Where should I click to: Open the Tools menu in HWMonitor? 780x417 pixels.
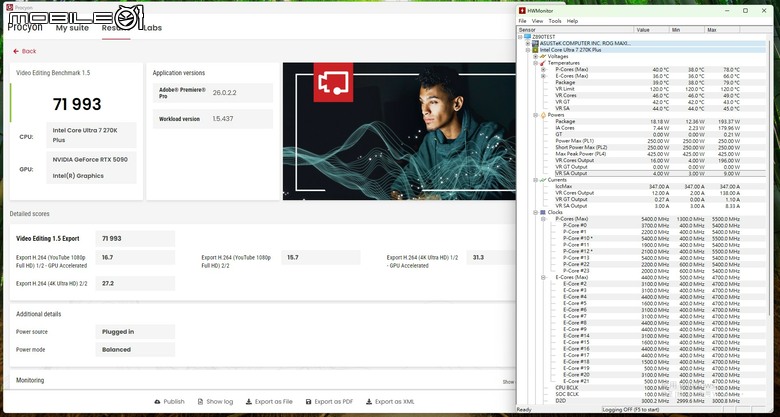(555, 21)
